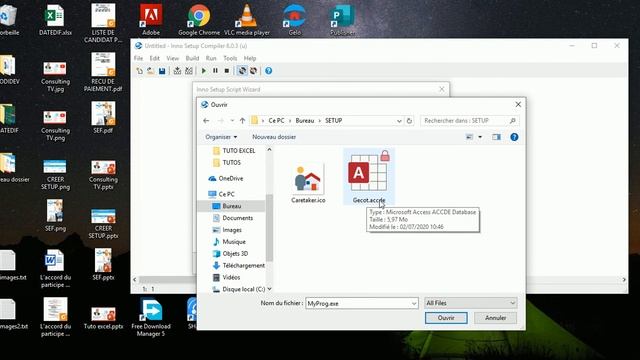Select the Caretaker.ico file
The width and height of the screenshot is (640, 360).
(308, 183)
